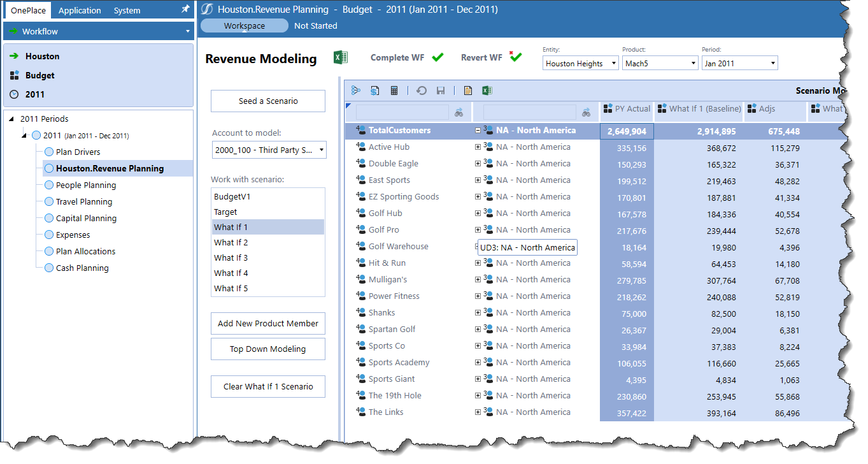This screenshot has width=868, height=464.
Task: Click the second row filter input box
Action: [530, 112]
